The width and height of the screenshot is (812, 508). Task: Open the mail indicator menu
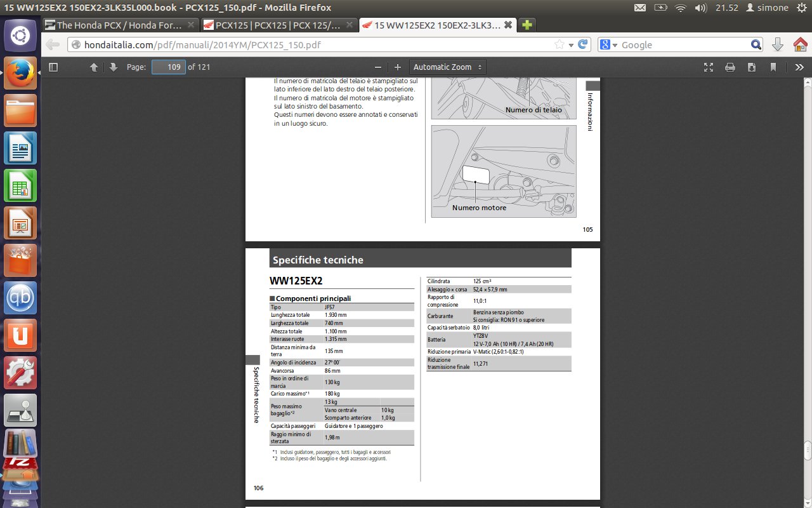coord(640,8)
